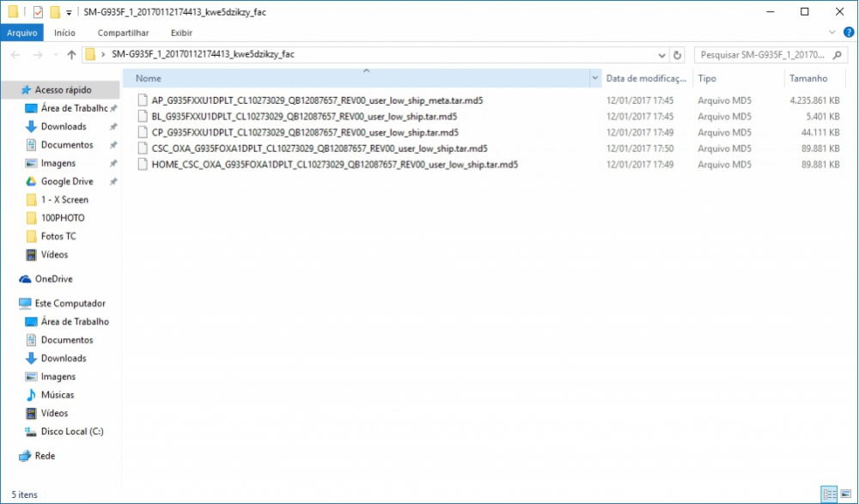859x504 pixels.
Task: Sort by the Tamanho column header
Action: 807,78
